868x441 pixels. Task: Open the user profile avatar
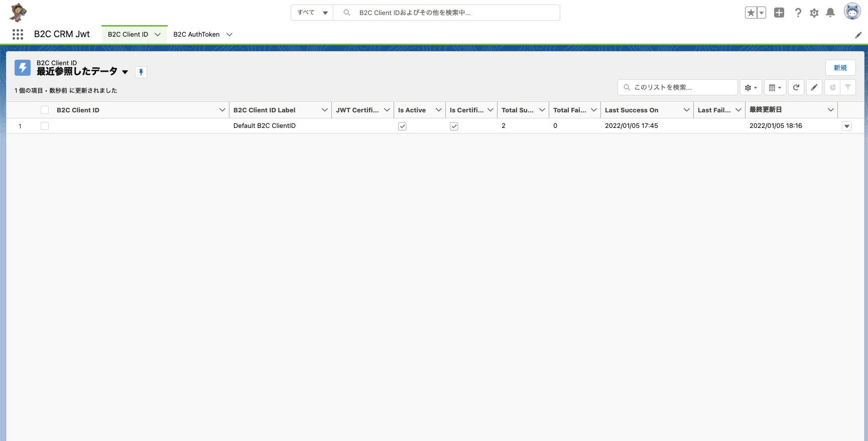pos(852,12)
